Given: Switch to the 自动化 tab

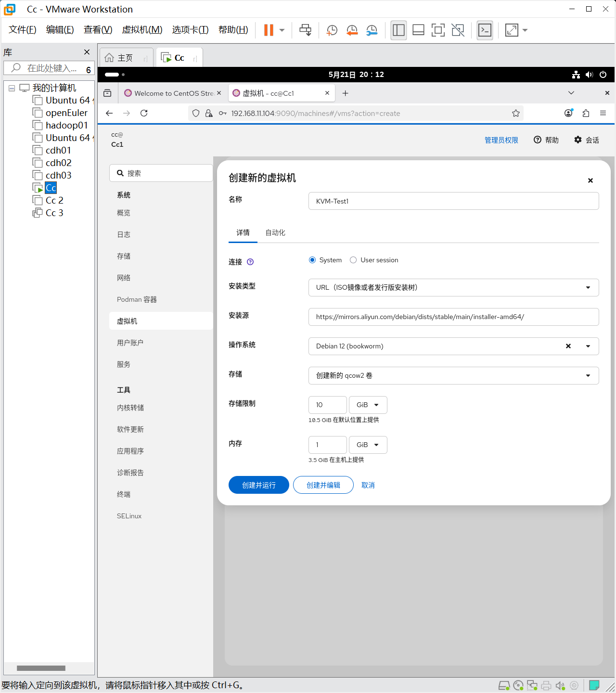Looking at the screenshot, I should tap(275, 232).
